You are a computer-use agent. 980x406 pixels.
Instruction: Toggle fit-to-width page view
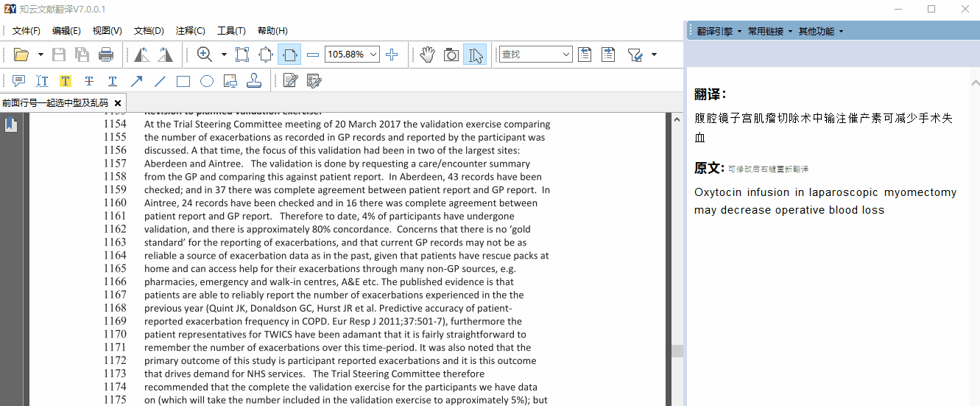click(289, 55)
